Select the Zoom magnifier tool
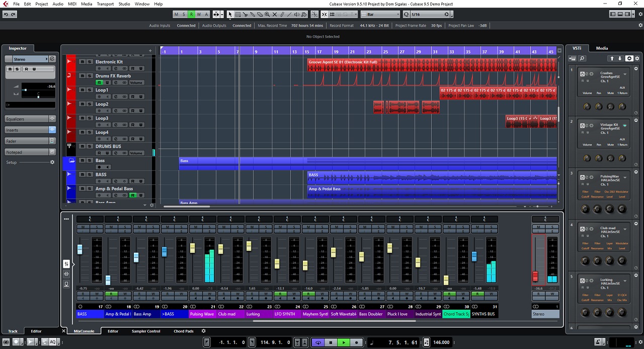644x349 pixels. [267, 15]
